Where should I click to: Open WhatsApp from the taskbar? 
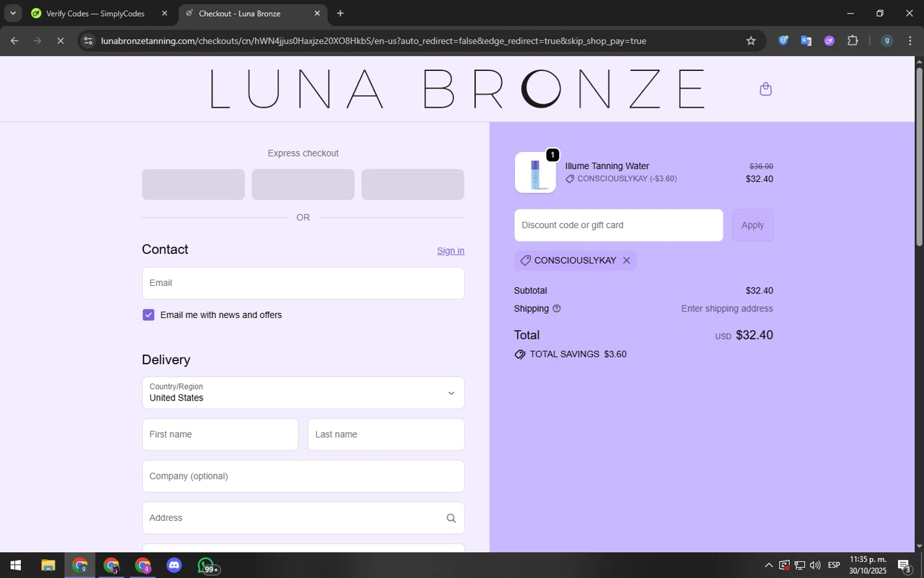[x=207, y=565]
